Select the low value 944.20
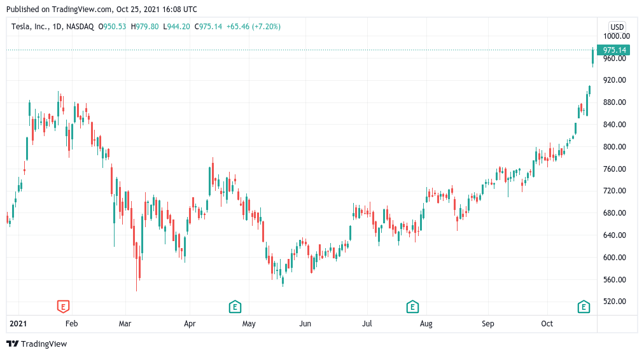This screenshot has height=355, width=644. coord(179,27)
